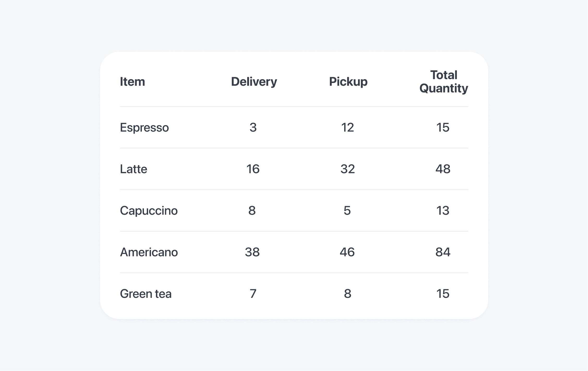
Task: Click Green tea's Total Quantity value 15
Action: tap(443, 294)
